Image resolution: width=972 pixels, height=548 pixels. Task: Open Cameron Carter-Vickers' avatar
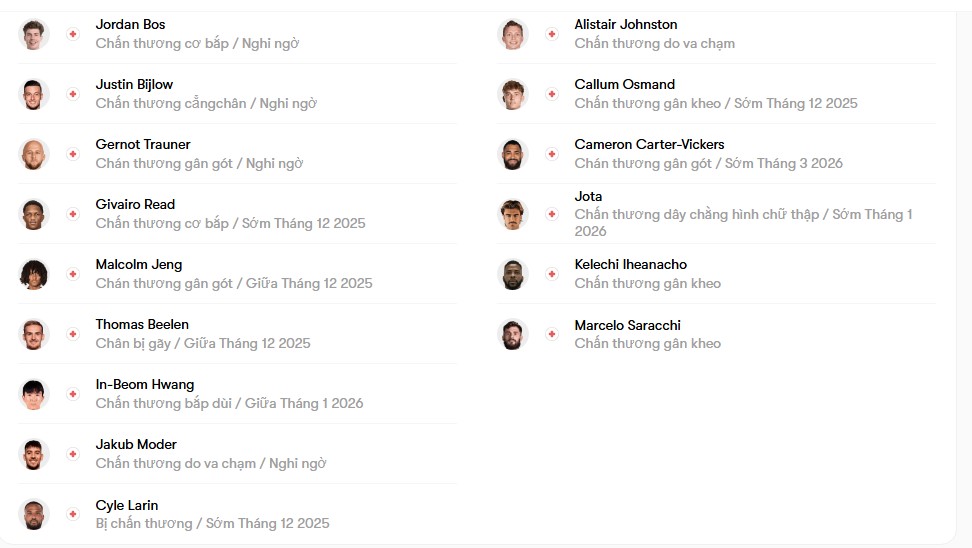513,154
